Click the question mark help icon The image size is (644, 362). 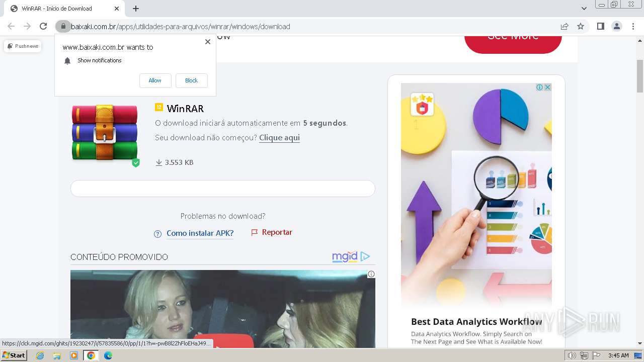[157, 234]
